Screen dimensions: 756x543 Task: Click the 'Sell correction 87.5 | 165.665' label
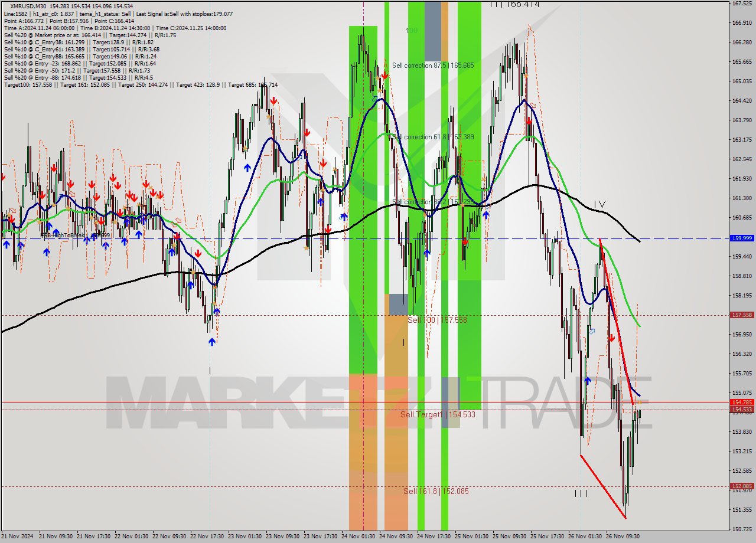pyautogui.click(x=433, y=66)
